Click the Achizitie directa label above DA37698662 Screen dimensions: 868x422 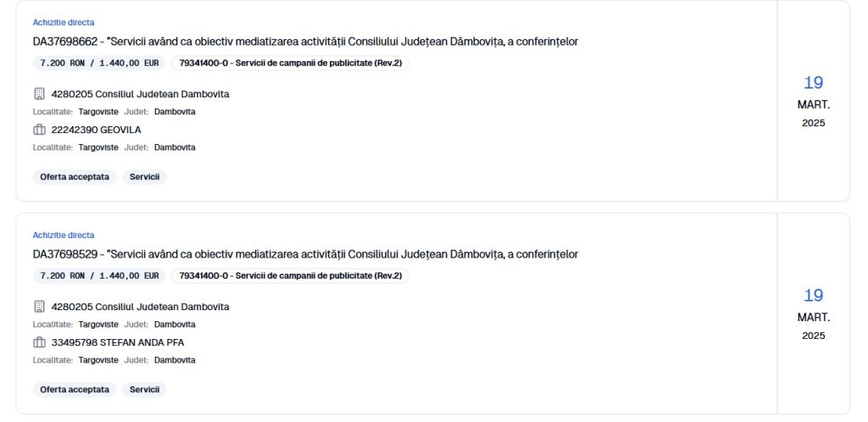pos(64,22)
